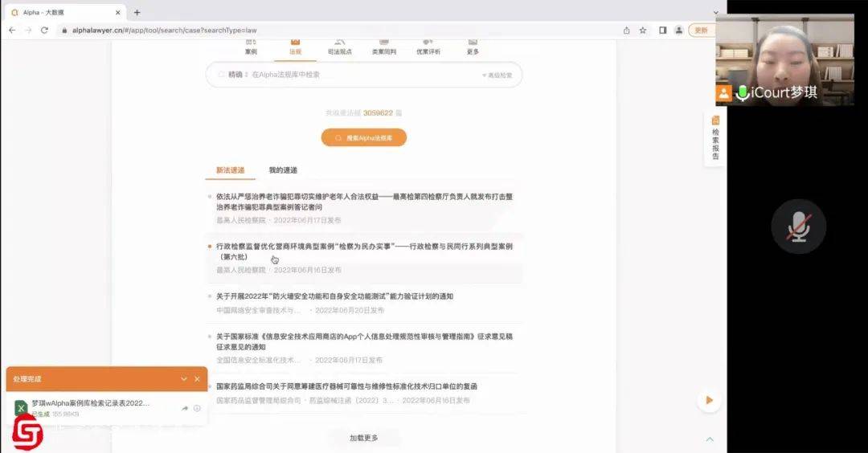Expand the 精确 search mode dropdown

pos(237,75)
